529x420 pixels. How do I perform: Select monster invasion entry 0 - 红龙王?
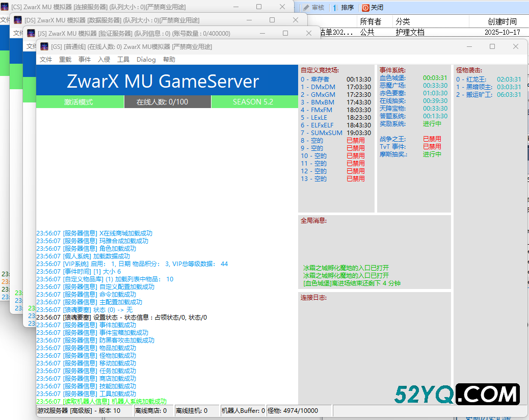(489, 80)
